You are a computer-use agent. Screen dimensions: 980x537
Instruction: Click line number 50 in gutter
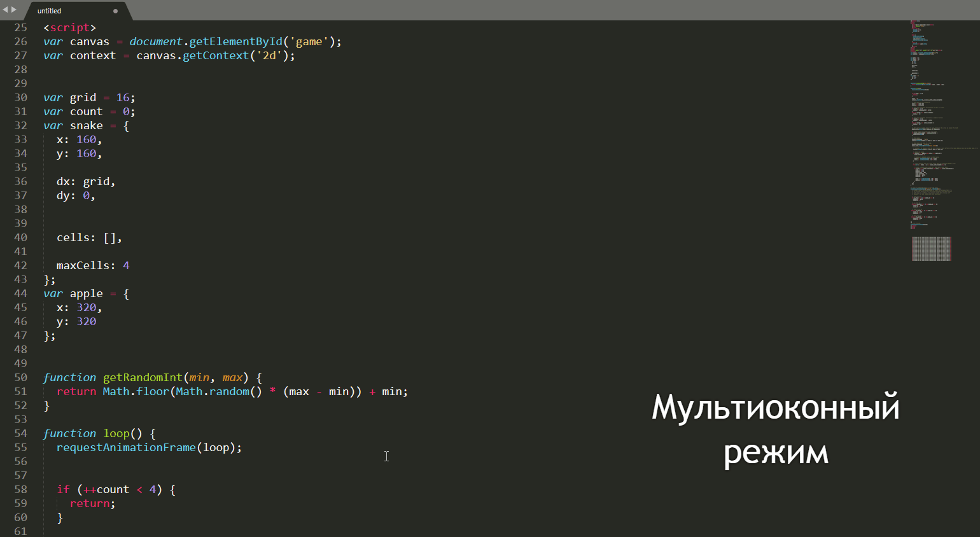[x=21, y=377]
